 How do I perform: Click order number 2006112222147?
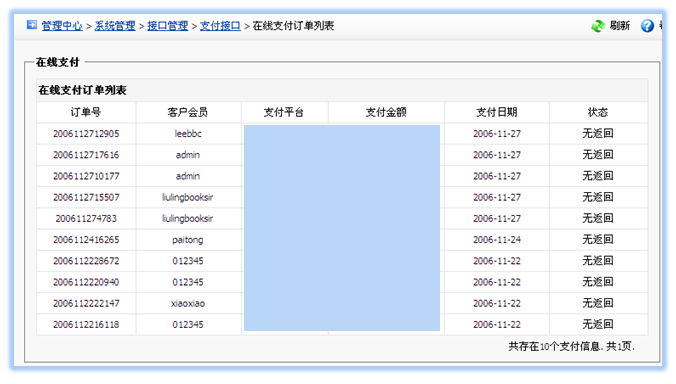tap(86, 303)
